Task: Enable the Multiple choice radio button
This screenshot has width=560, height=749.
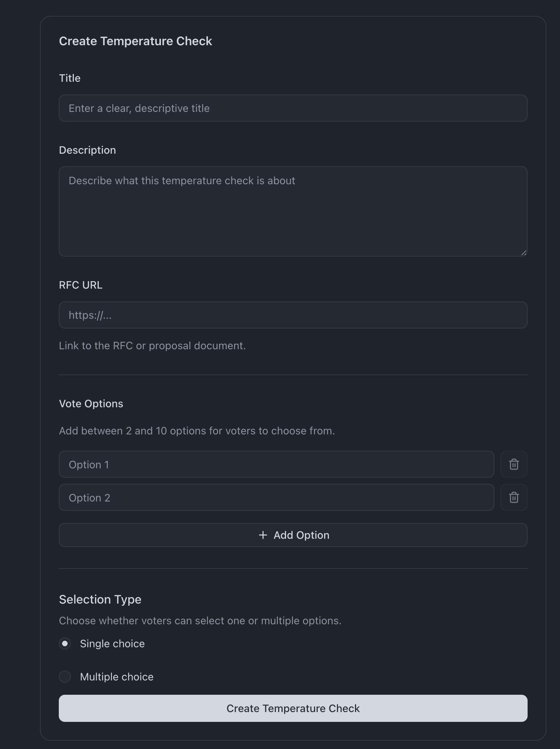Action: [65, 677]
